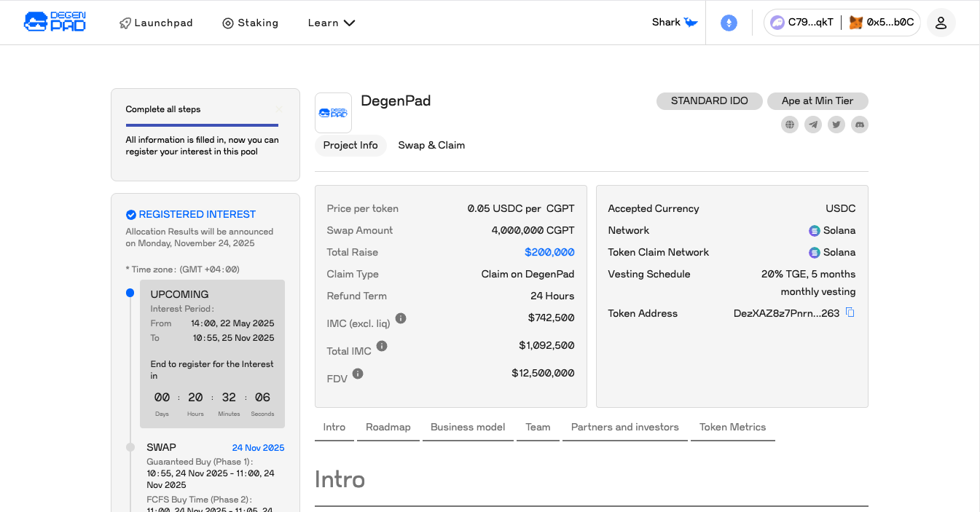Open the Token Metrics tab
Image resolution: width=980 pixels, height=512 pixels.
point(732,427)
